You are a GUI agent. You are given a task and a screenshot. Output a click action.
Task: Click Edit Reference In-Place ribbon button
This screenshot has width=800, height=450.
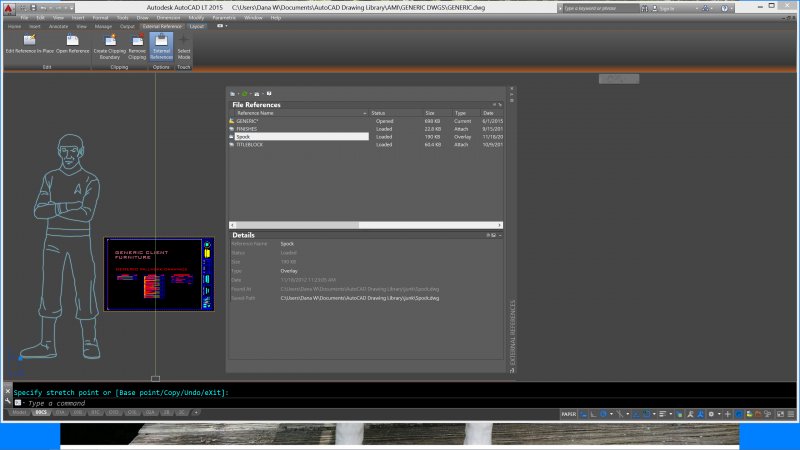click(30, 44)
